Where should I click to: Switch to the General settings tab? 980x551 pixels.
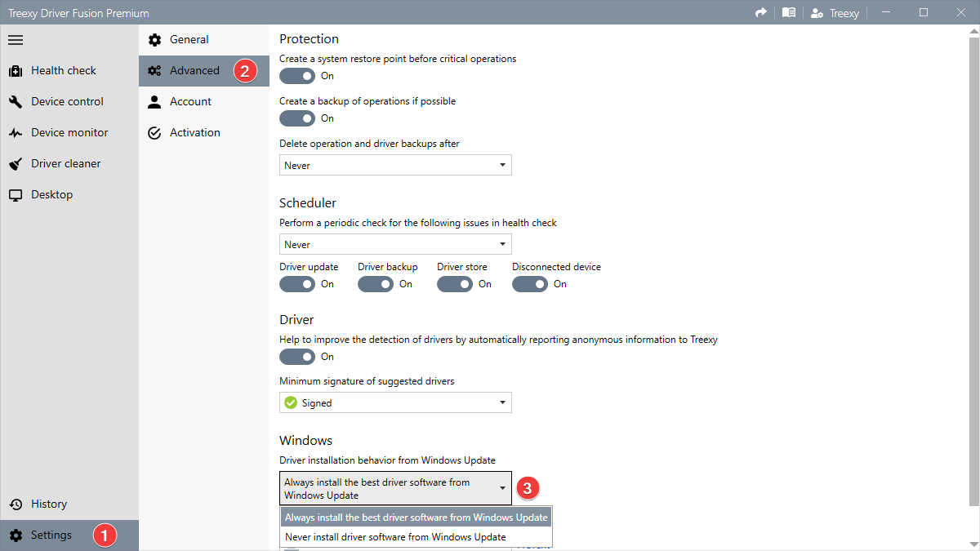coord(189,39)
